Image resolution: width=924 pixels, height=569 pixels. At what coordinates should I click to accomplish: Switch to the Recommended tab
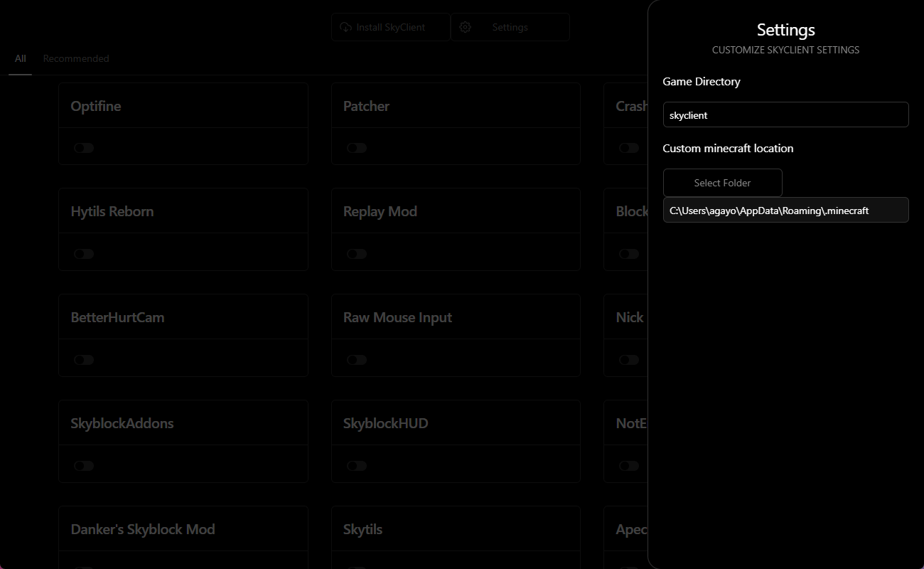76,58
